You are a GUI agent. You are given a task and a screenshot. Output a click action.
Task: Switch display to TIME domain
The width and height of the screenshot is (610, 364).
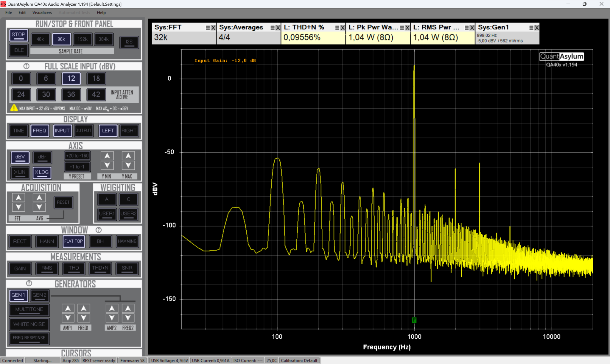(x=18, y=130)
